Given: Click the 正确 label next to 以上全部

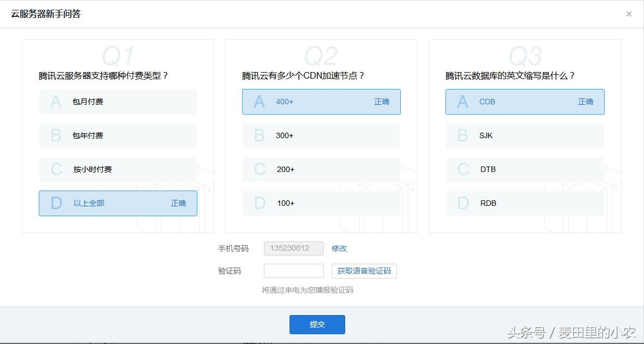Looking at the screenshot, I should coord(179,203).
